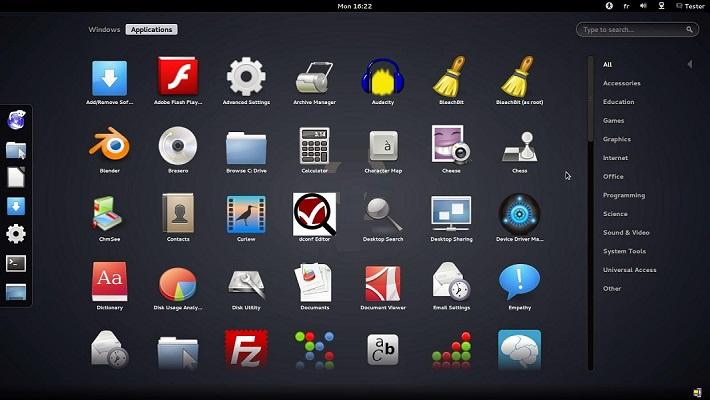Open web browser from the dash
The image size is (710, 400).
16,120
